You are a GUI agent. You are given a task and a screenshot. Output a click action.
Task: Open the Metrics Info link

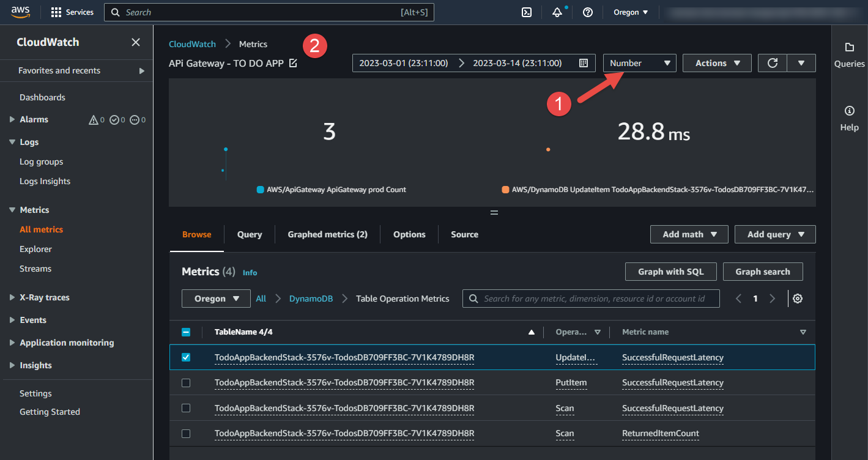[x=250, y=273]
